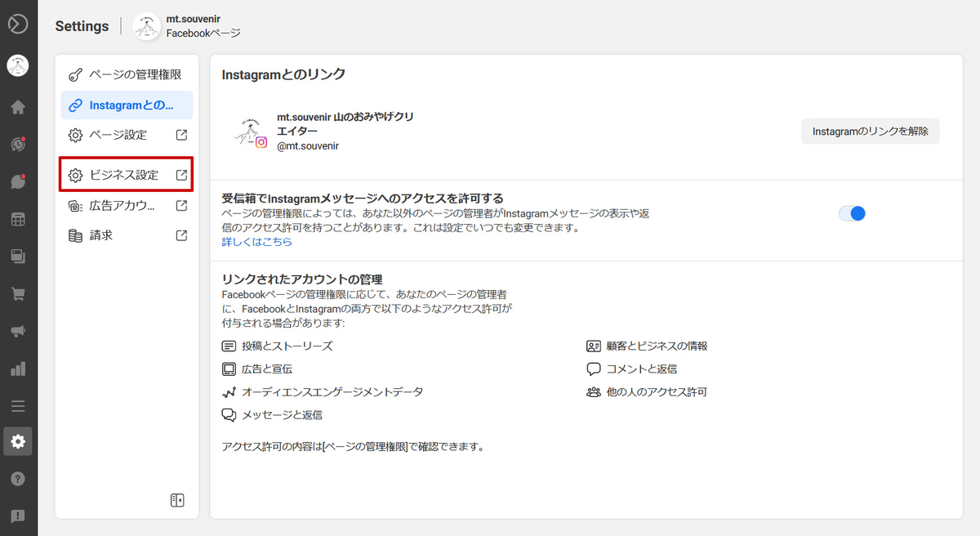Click メッセージと返信 permission item

272,414
